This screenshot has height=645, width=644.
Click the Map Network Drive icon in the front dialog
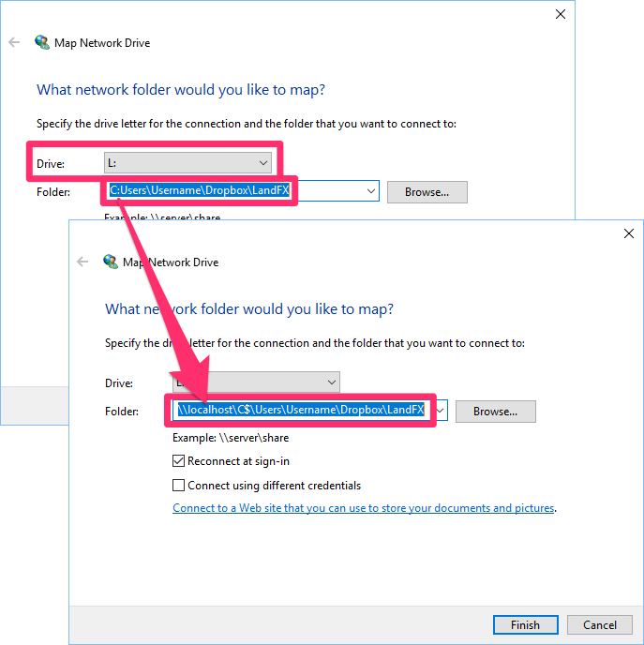point(111,262)
